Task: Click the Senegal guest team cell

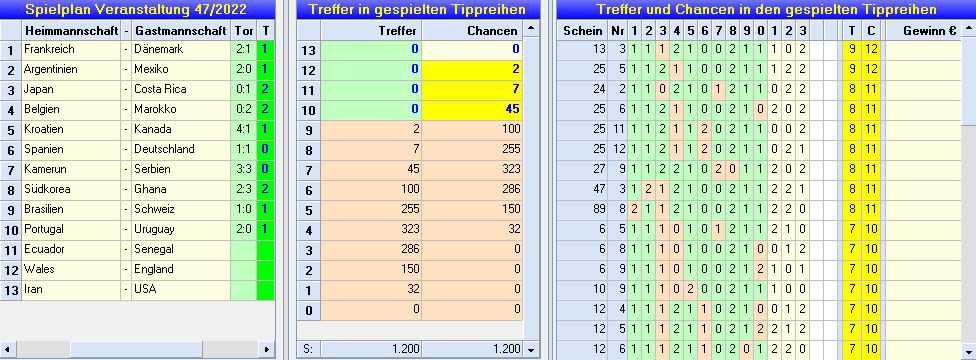Action: (181, 249)
